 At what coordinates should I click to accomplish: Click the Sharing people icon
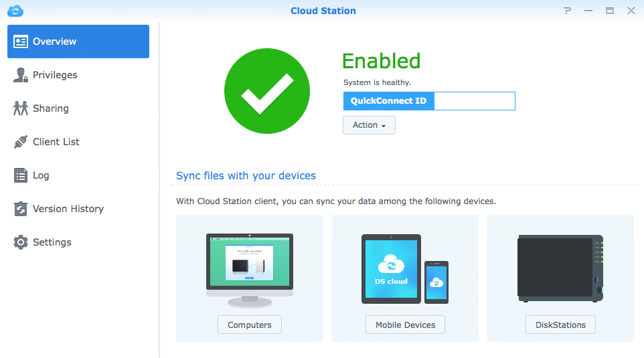(x=21, y=108)
